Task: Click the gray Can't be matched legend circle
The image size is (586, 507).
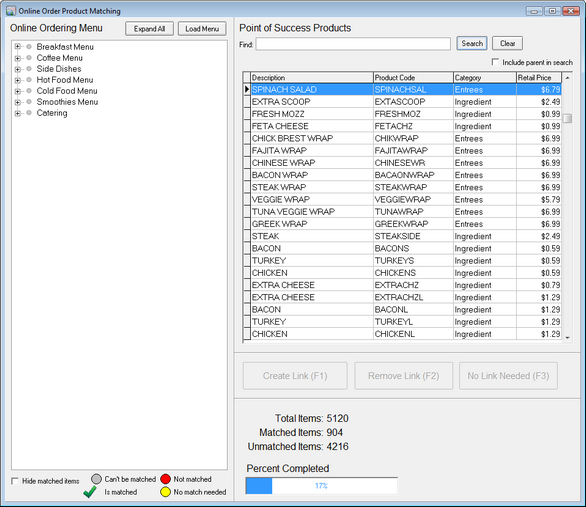Action: [x=96, y=479]
